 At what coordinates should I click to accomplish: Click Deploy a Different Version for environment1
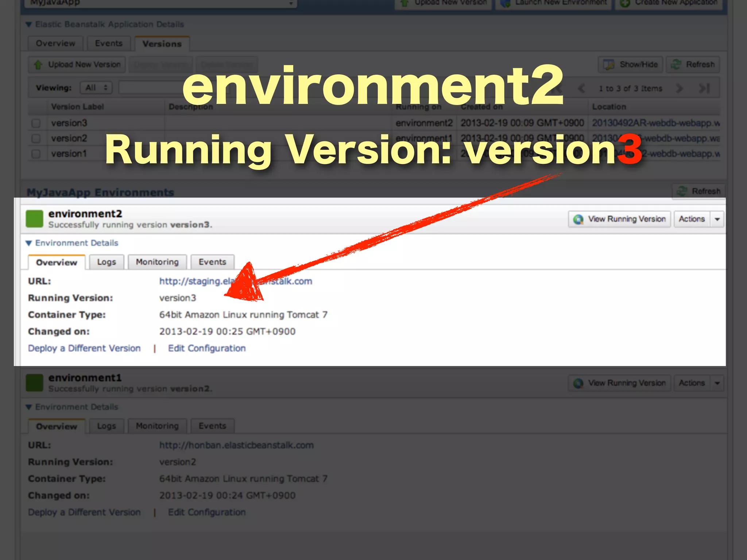tap(84, 512)
